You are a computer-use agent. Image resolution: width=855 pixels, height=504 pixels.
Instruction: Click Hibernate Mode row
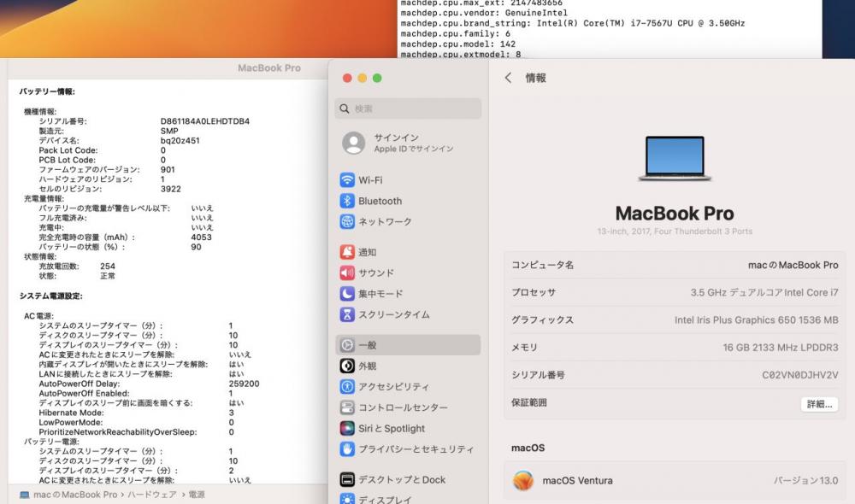click(136, 413)
